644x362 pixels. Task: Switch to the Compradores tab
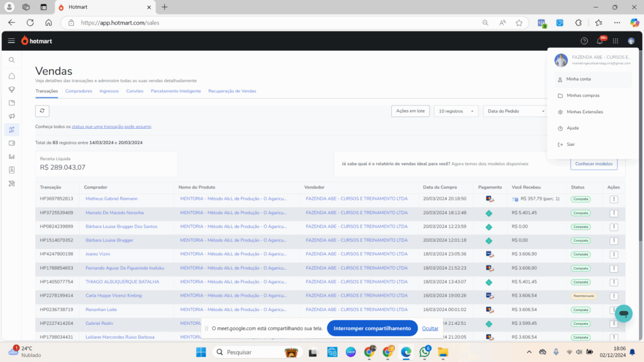79,91
